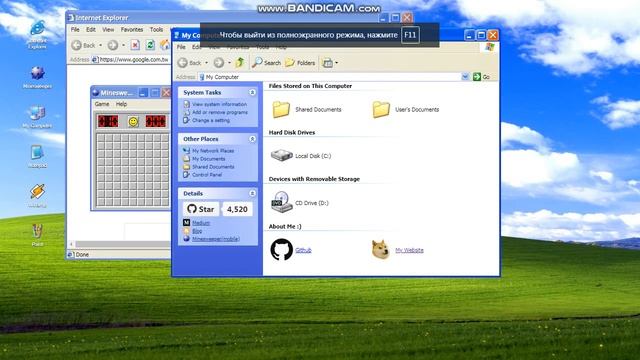Open the Medium link in Details
Viewport: 640px width, 360px height.
[x=201, y=223]
